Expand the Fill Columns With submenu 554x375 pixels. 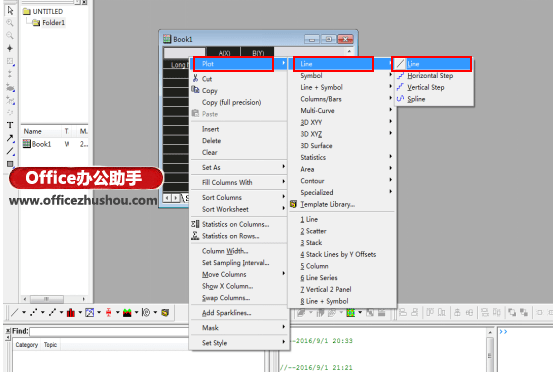pos(239,182)
